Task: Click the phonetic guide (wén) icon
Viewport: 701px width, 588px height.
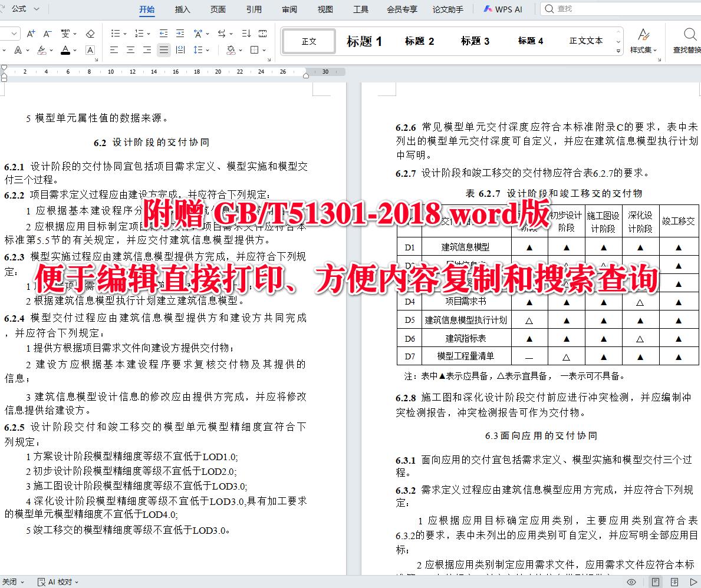Action: tap(65, 34)
